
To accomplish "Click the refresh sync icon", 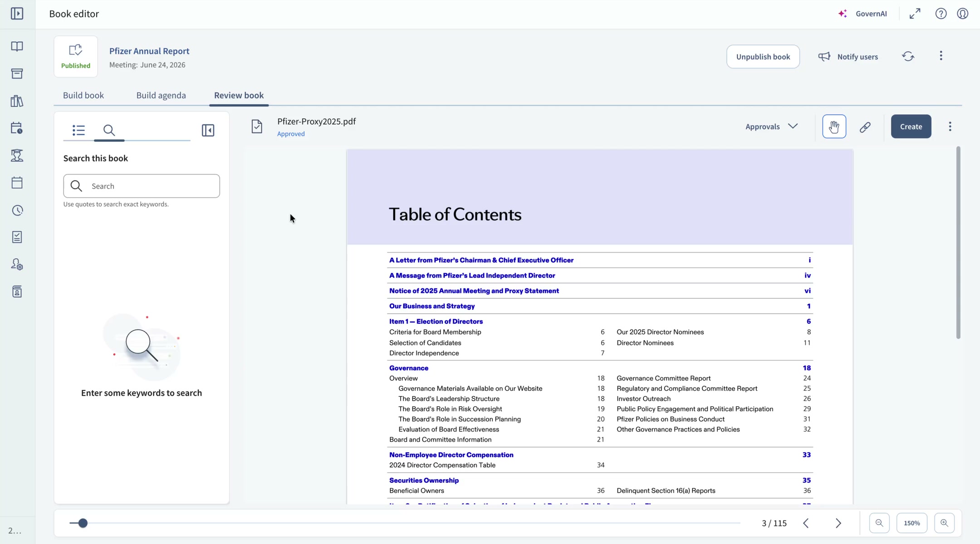I will [x=908, y=56].
